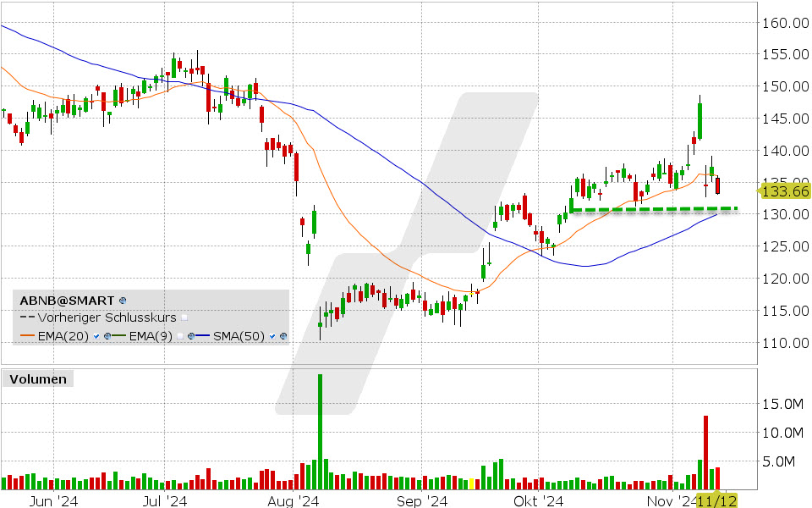The image size is (812, 508).
Task: Click the Vorheriger Schlusskurs legend label
Action: pyautogui.click(x=107, y=317)
